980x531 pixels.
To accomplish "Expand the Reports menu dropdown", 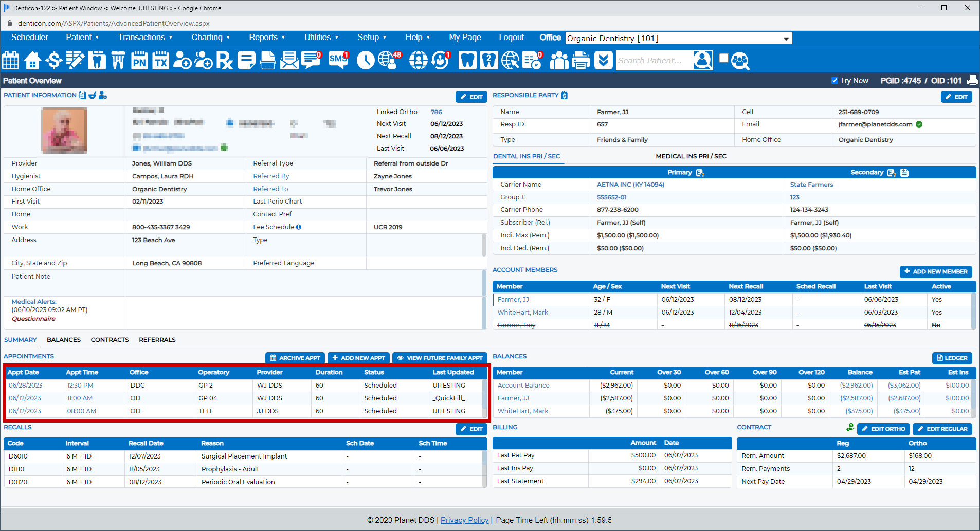I will (267, 38).
